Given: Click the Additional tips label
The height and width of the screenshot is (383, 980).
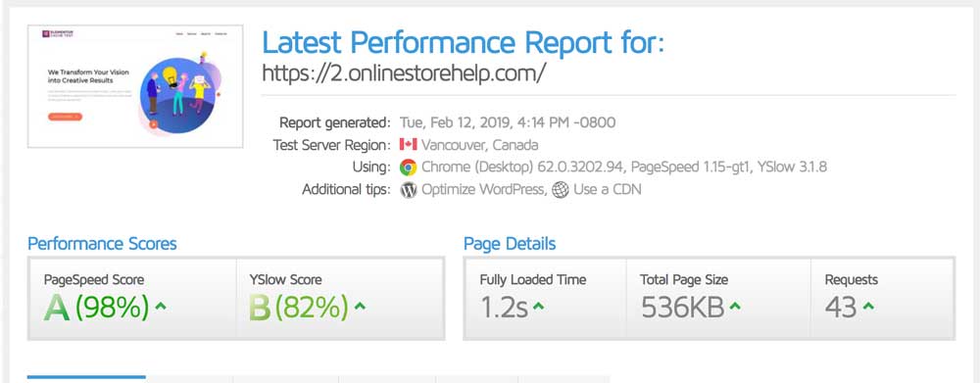Looking at the screenshot, I should coord(346,189).
